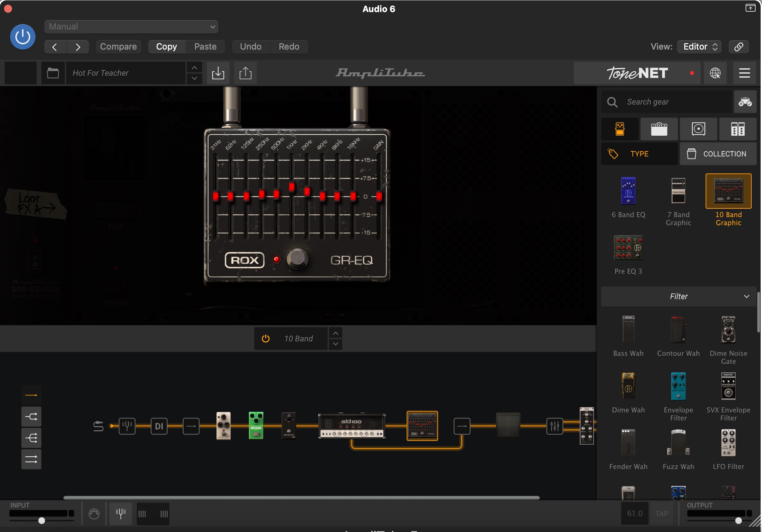The height and width of the screenshot is (532, 762).
Task: Click the DI block in signal chain
Action: pos(159,426)
